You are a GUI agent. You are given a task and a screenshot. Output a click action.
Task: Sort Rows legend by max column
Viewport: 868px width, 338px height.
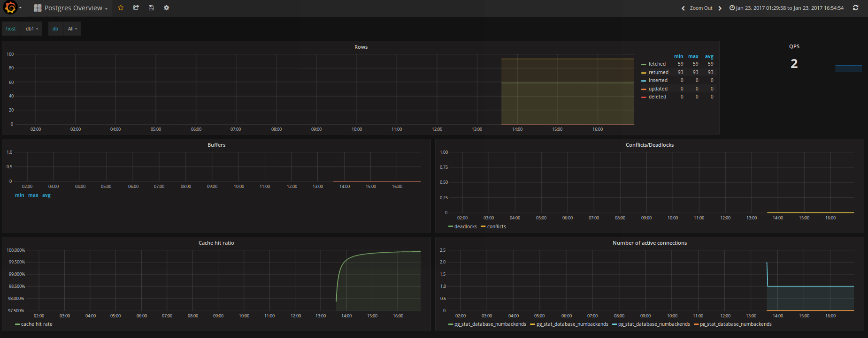pyautogui.click(x=693, y=56)
